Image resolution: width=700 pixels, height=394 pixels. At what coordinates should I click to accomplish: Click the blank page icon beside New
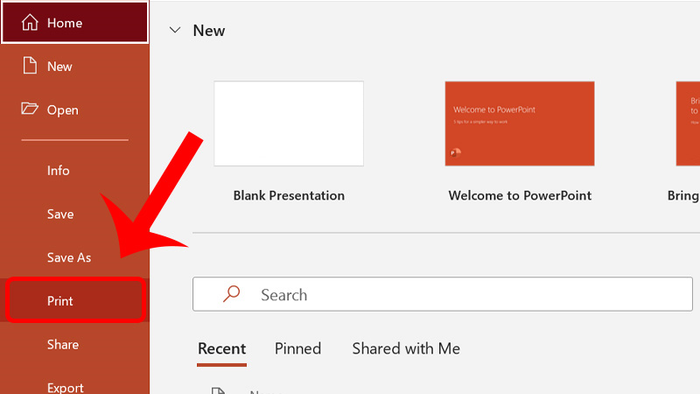coord(30,66)
